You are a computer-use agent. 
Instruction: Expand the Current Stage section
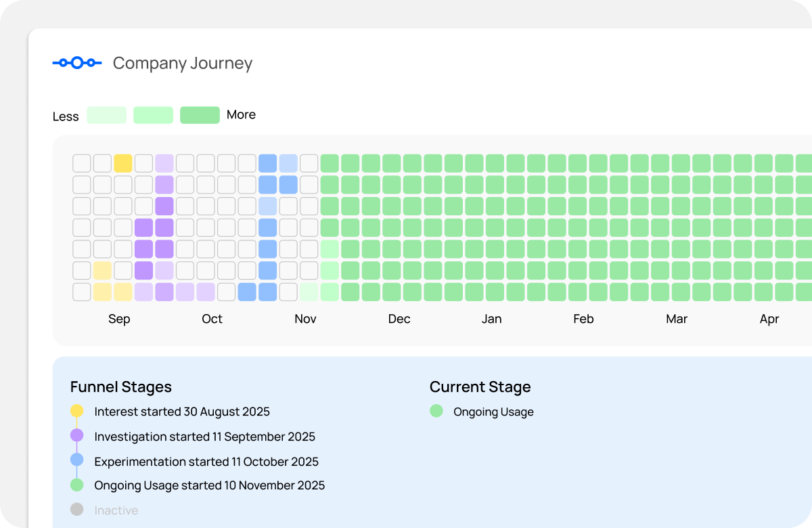[480, 387]
